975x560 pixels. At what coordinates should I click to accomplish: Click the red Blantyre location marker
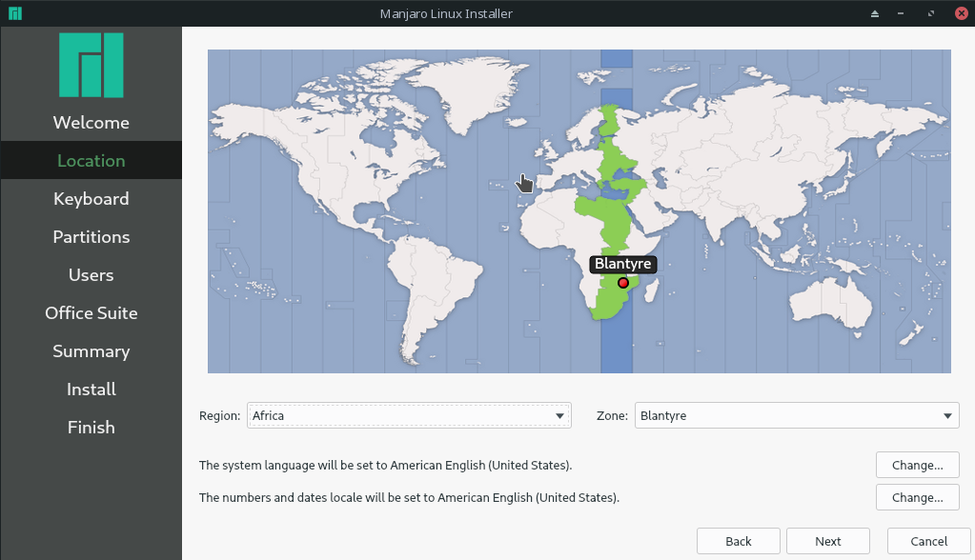623,283
